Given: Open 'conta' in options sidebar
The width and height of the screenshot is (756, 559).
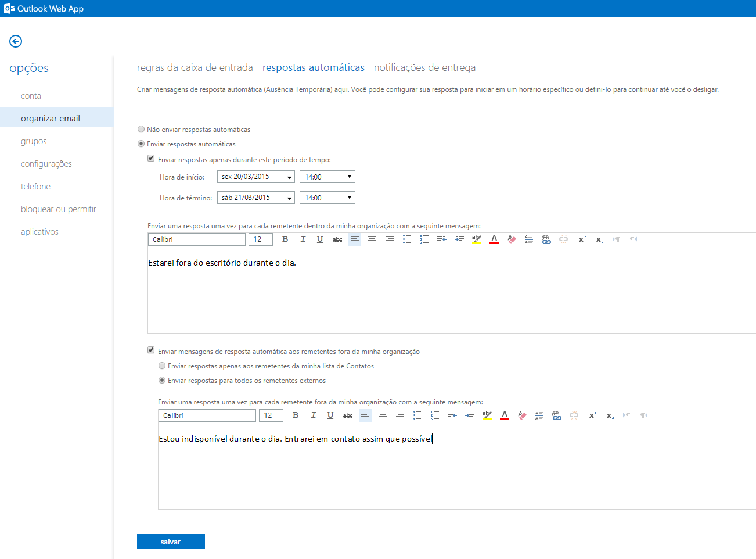Looking at the screenshot, I should click(x=31, y=96).
